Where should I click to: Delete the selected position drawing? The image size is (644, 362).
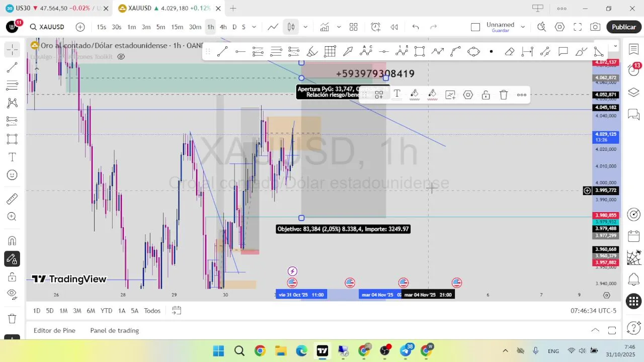pyautogui.click(x=504, y=95)
